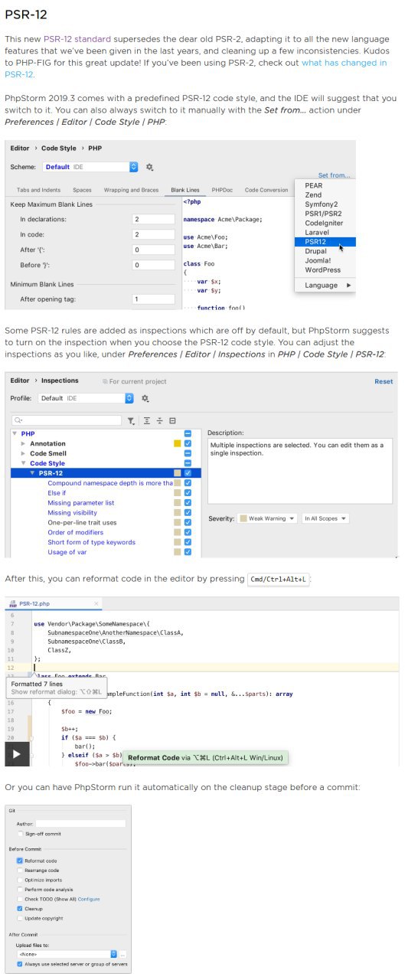Enable the Sign-off commit checkbox
Viewport: 418px width, 980px height.
click(x=20, y=833)
